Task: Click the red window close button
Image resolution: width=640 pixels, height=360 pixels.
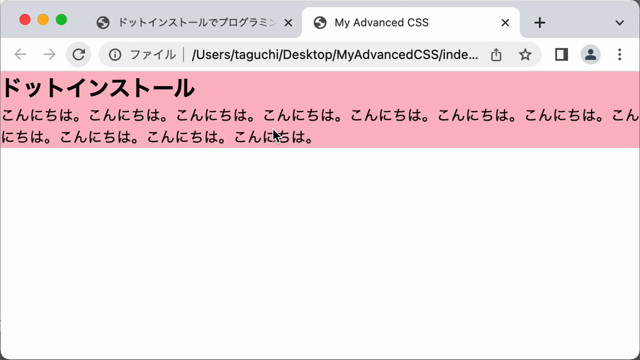Action: (25, 20)
